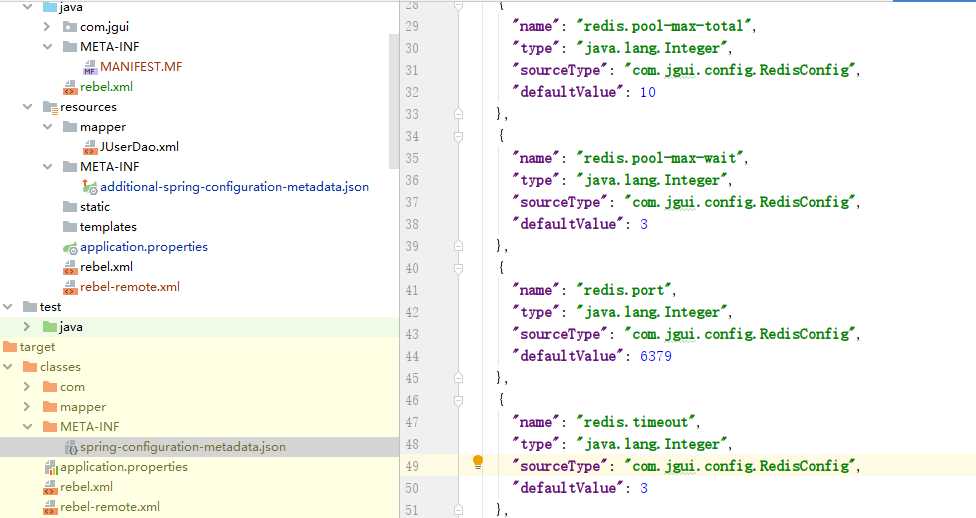
Task: Click line number 44 in gutter
Action: click(412, 356)
